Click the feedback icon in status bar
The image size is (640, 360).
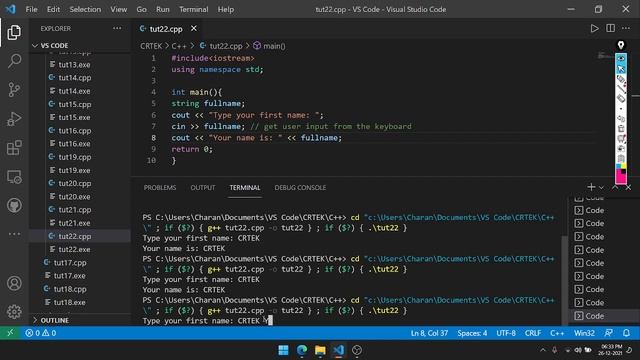pos(608,333)
